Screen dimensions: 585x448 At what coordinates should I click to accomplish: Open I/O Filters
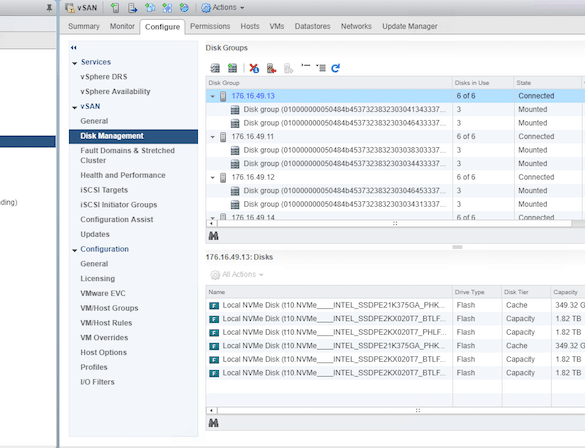tap(97, 382)
